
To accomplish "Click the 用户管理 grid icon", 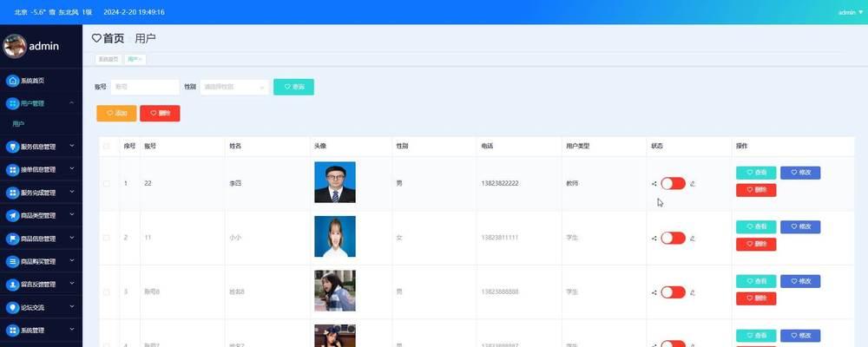I will coord(13,103).
